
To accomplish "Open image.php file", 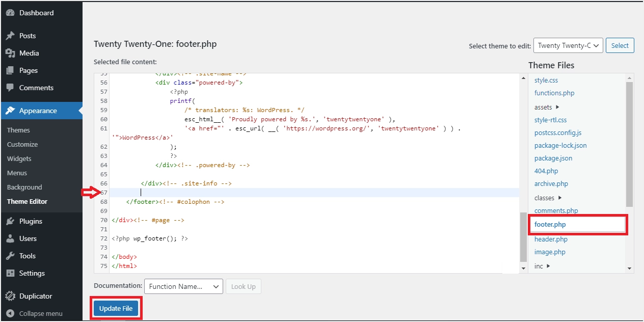I will (550, 252).
